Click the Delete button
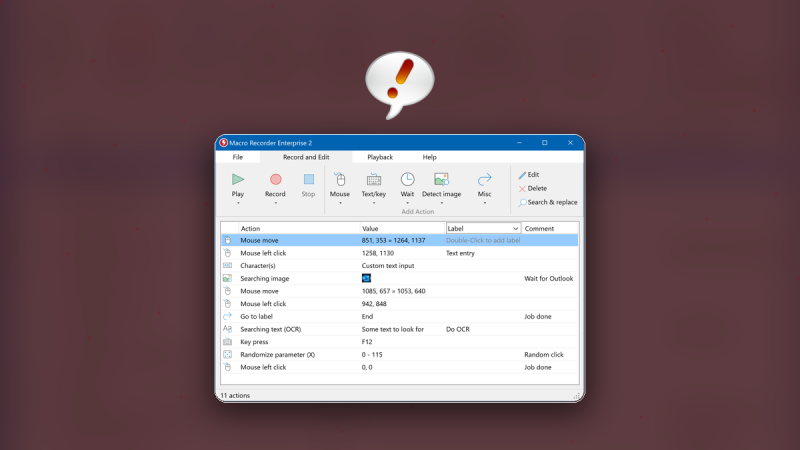This screenshot has height=450, width=800. pyautogui.click(x=533, y=188)
